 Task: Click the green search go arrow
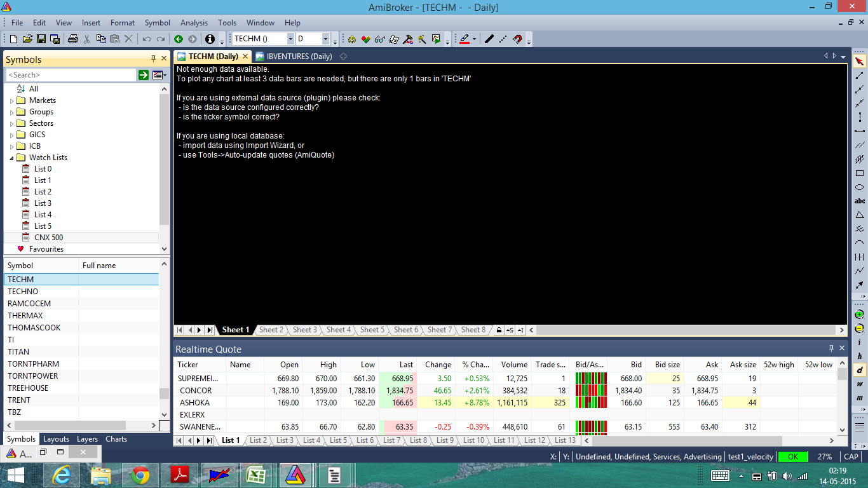144,75
